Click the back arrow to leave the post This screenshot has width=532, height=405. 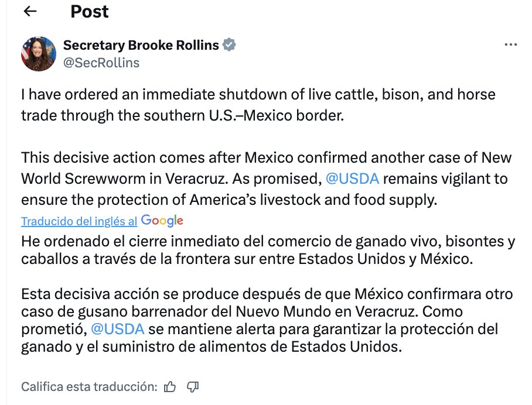(x=30, y=11)
